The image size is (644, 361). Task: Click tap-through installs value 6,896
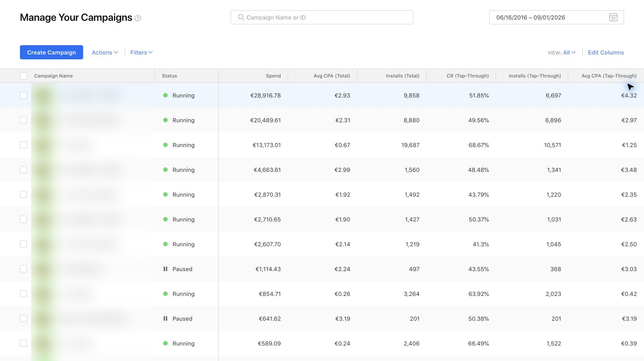pyautogui.click(x=553, y=120)
